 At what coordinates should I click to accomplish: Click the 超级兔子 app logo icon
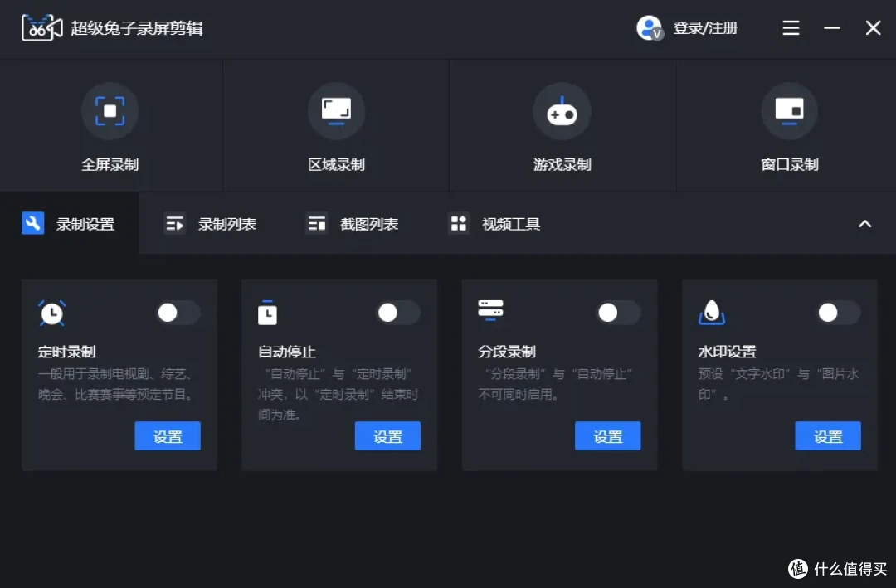(x=41, y=28)
